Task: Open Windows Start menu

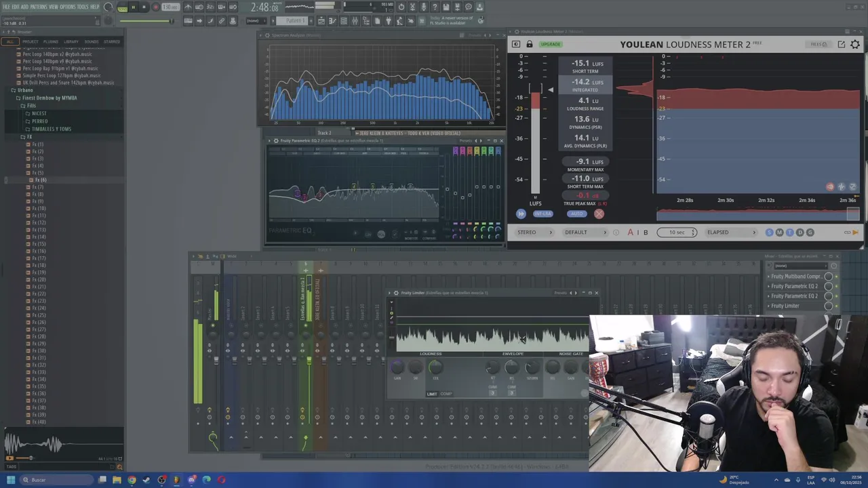Action: pyautogui.click(x=12, y=480)
